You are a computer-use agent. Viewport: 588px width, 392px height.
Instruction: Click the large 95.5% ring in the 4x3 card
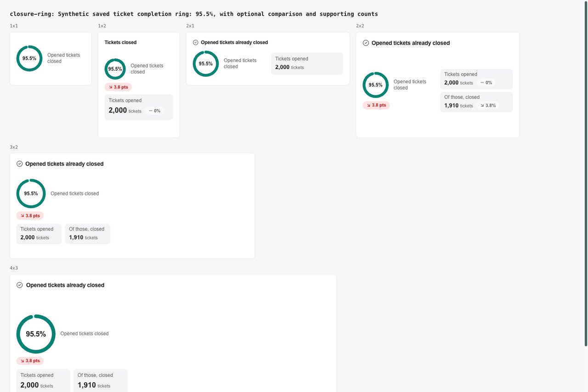click(x=36, y=334)
